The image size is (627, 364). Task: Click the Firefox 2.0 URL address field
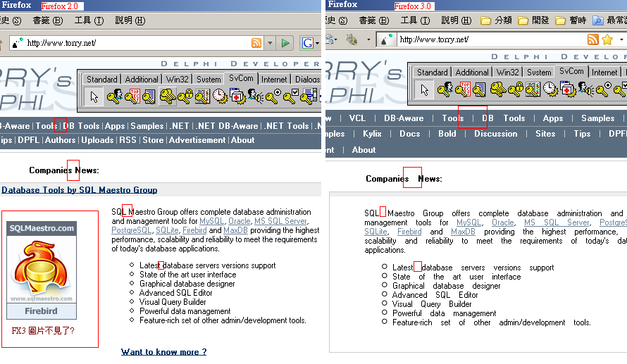134,44
